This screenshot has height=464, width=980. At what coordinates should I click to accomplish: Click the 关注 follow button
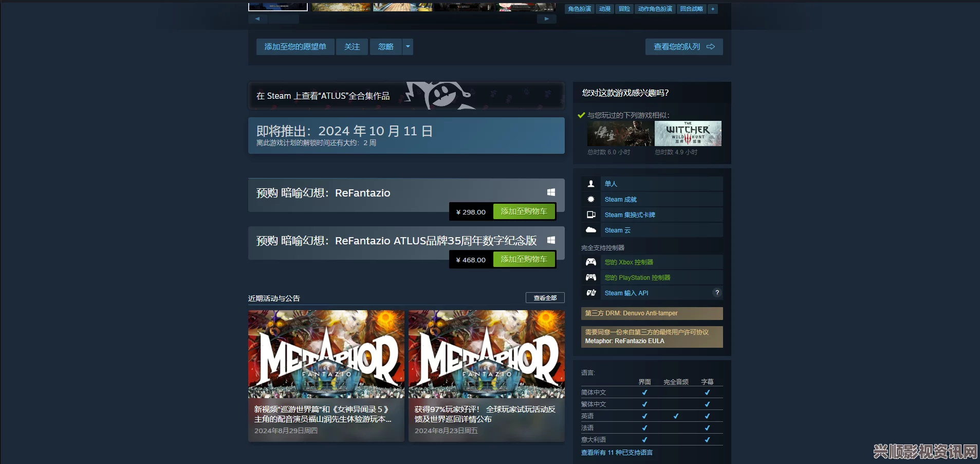(352, 47)
